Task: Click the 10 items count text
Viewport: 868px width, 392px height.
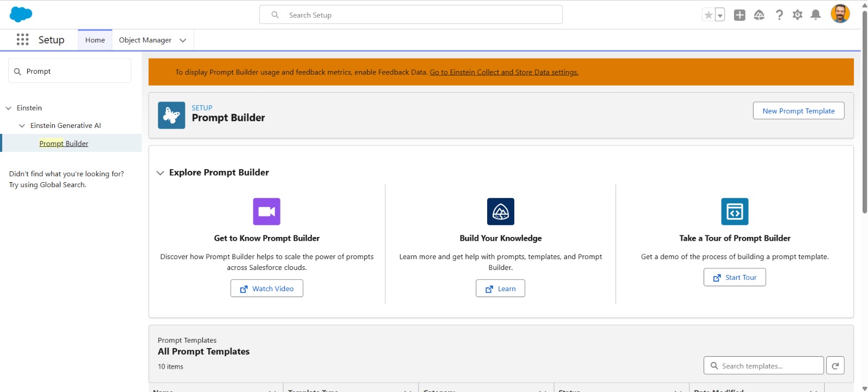Action: pyautogui.click(x=170, y=367)
